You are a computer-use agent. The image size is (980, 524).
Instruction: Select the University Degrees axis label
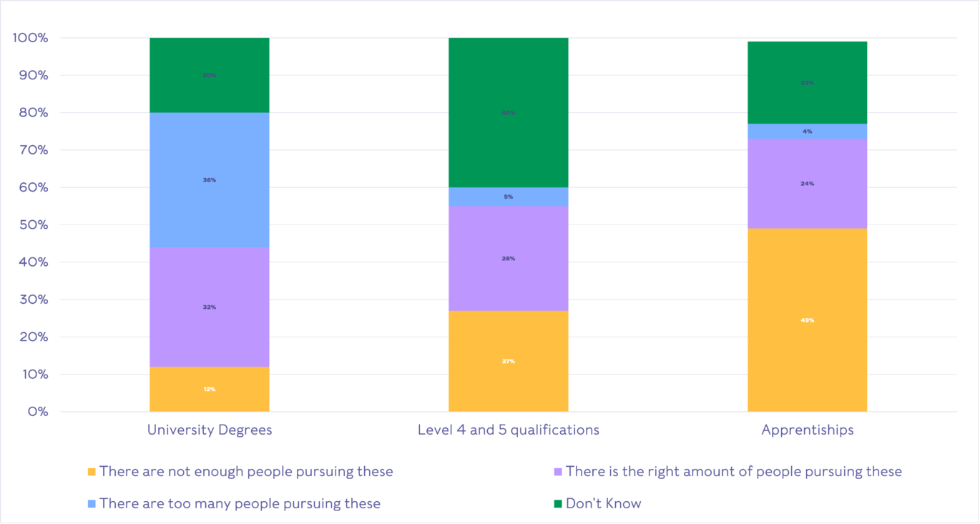coord(210,430)
